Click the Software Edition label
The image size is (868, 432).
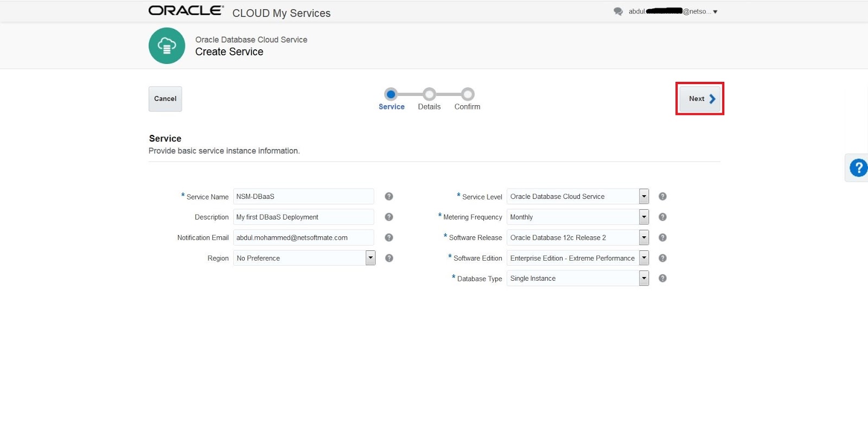[477, 258]
